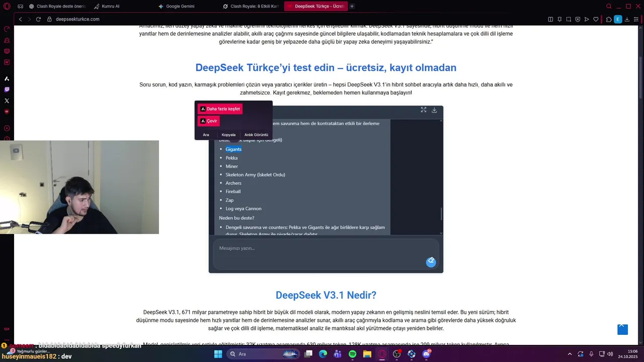
Task: Open the Opera menu logo
Action: coord(7,6)
